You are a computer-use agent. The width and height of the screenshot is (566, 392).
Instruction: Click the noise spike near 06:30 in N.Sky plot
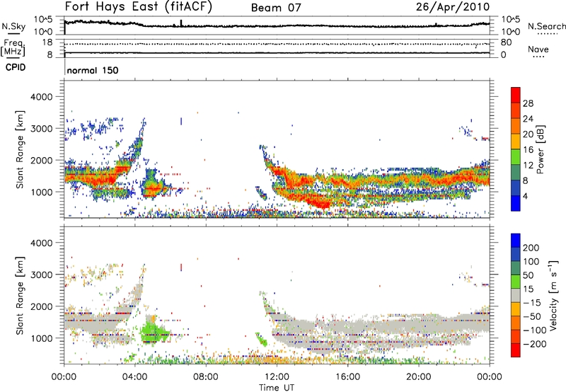click(x=181, y=23)
